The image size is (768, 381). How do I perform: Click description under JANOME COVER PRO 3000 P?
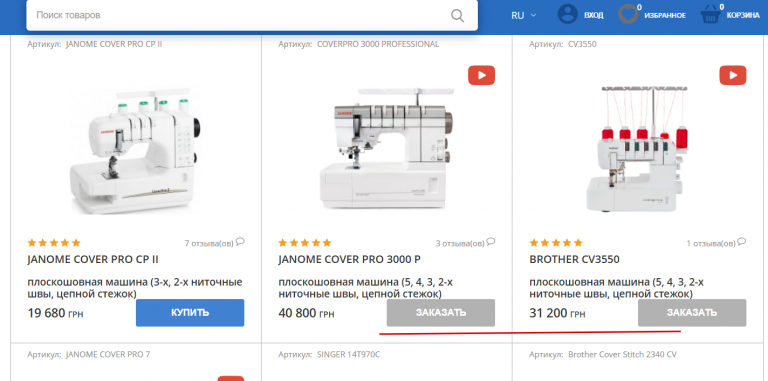tap(365, 288)
